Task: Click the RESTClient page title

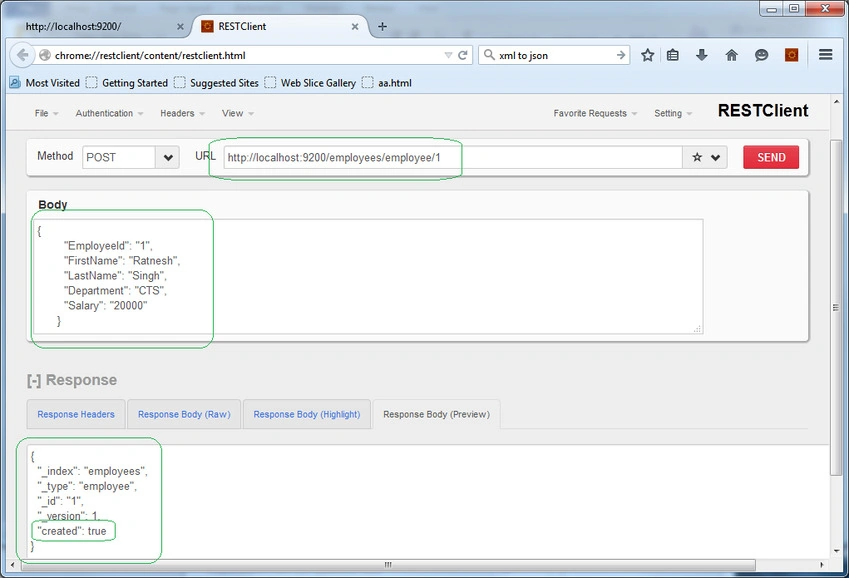Action: pos(763,111)
